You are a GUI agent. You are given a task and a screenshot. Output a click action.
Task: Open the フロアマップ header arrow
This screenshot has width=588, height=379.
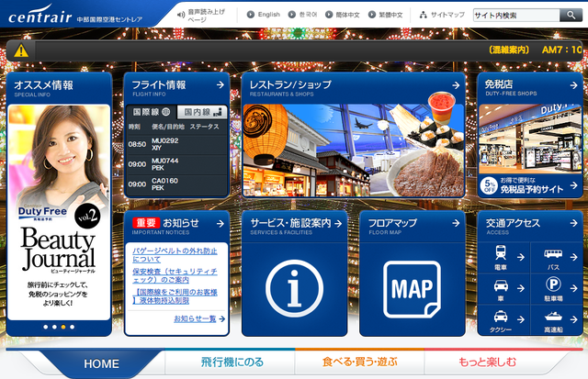[x=456, y=223]
